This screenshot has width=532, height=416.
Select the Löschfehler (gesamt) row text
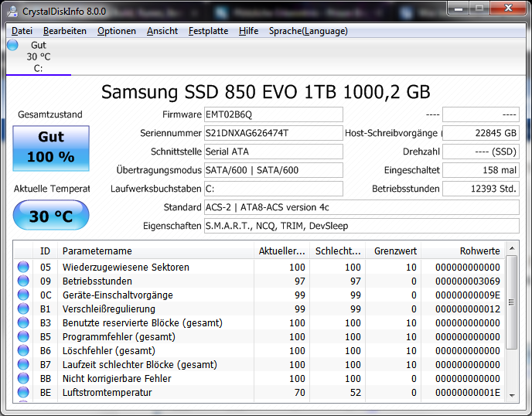[x=109, y=350]
